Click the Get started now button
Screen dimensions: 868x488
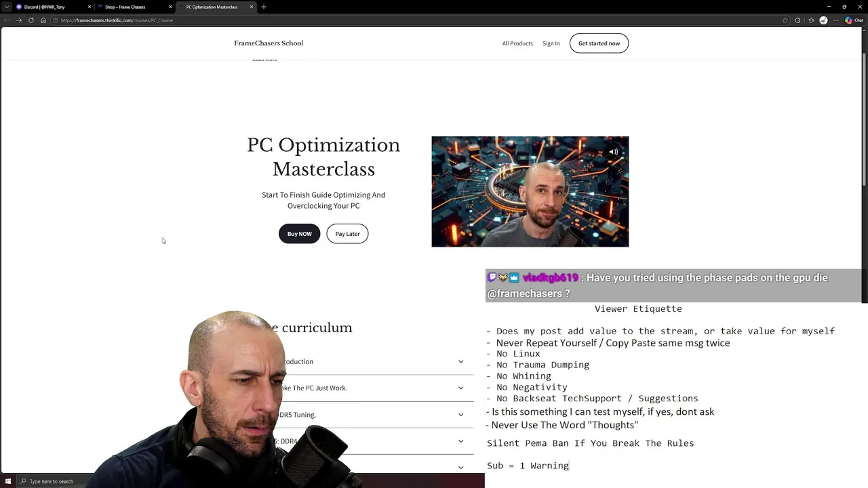click(599, 43)
